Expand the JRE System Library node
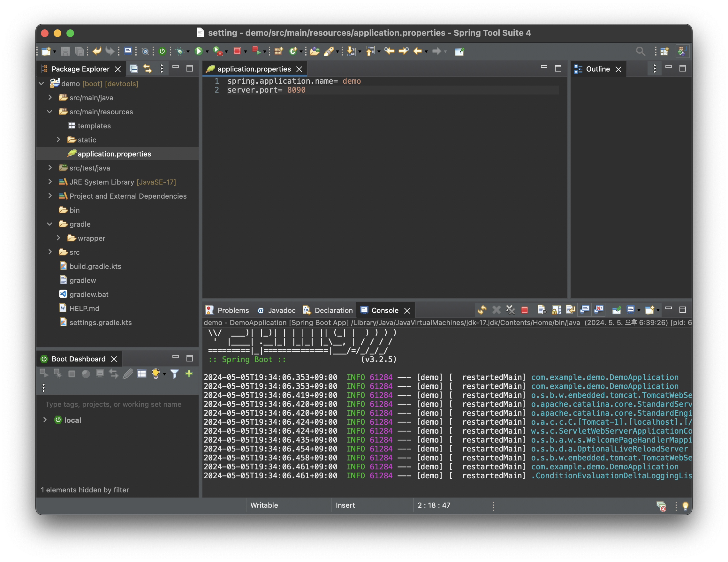 (x=50, y=182)
